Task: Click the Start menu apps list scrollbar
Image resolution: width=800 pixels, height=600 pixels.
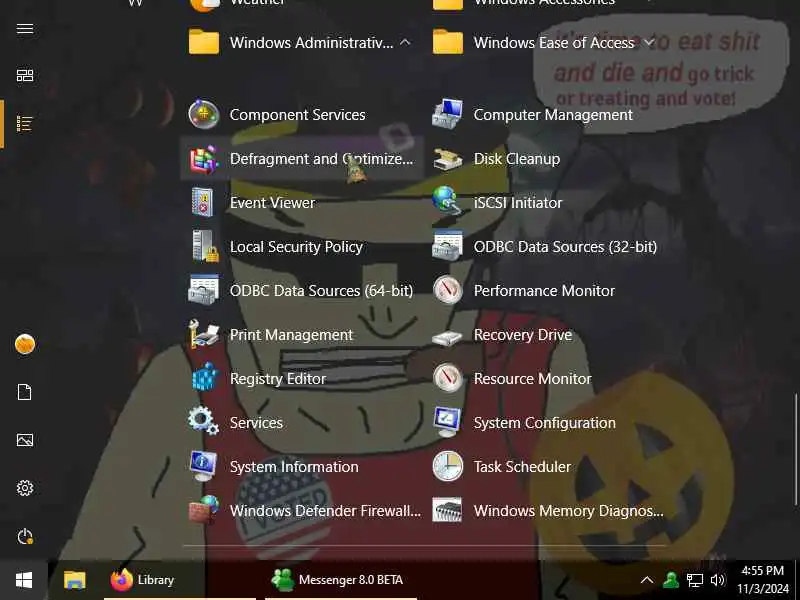Action: [796, 448]
